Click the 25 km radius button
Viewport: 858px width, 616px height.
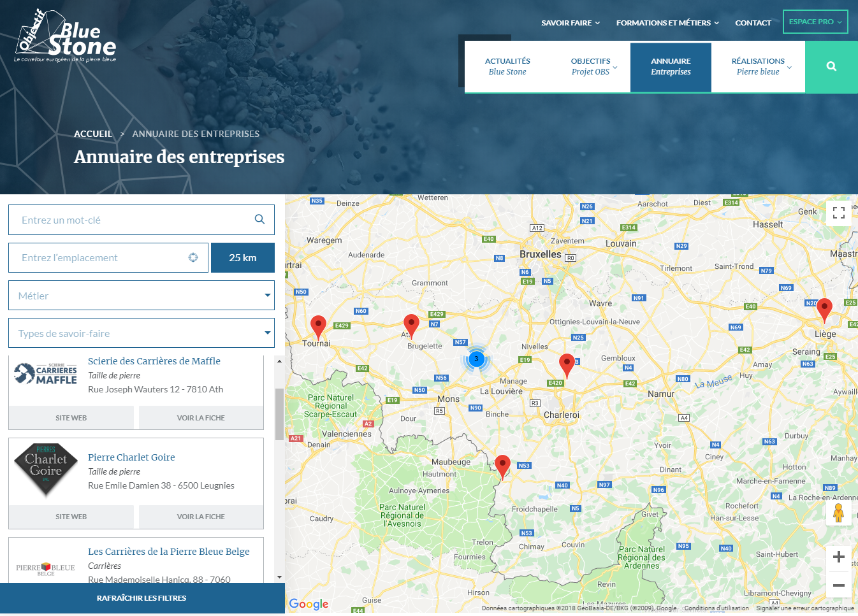tap(243, 257)
